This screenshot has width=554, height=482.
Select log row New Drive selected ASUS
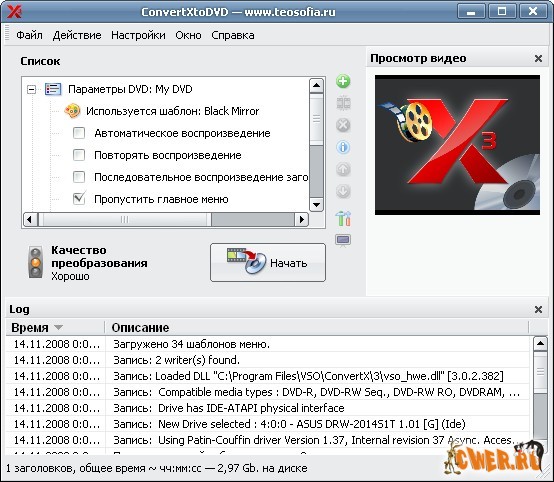[267, 424]
